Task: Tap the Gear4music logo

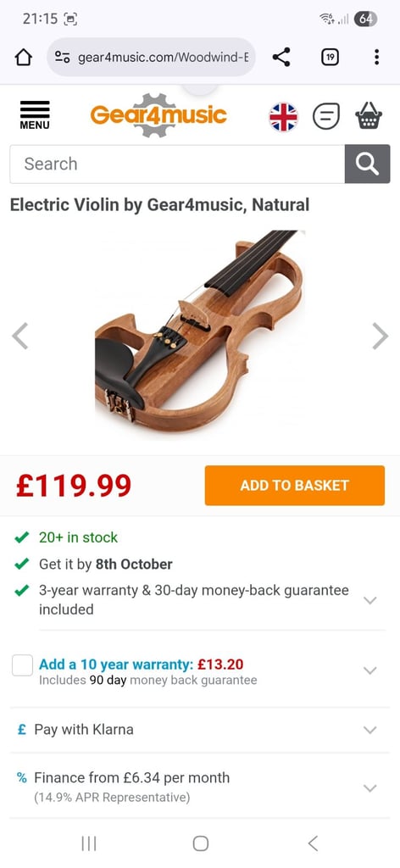Action: 158,115
